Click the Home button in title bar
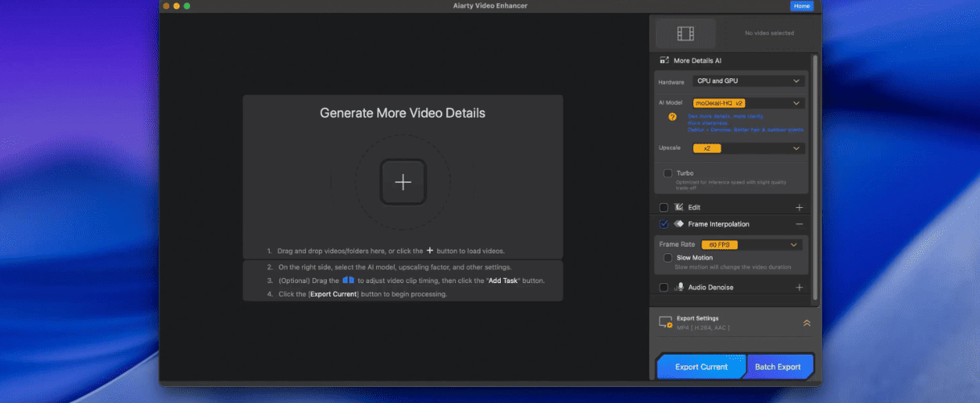980x403 pixels. pyautogui.click(x=802, y=6)
